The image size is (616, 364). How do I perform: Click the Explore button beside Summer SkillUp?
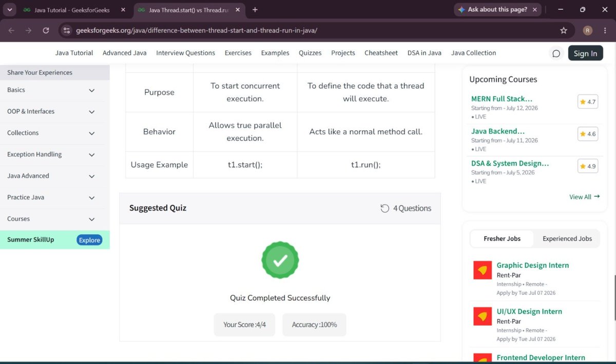89,240
